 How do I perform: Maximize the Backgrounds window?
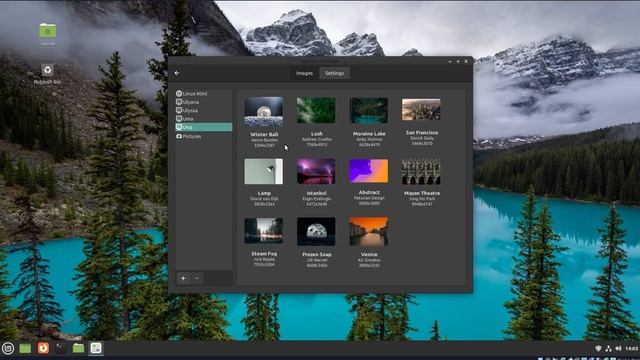click(x=458, y=61)
